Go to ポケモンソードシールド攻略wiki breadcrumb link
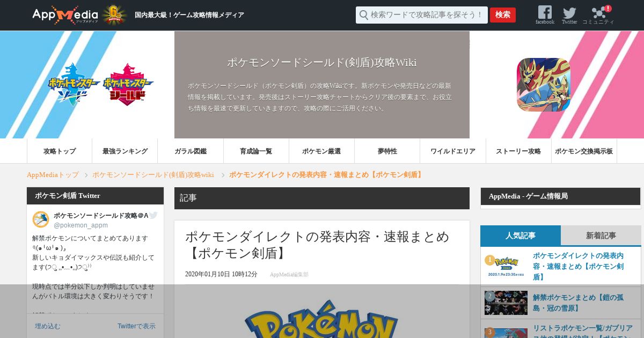Screen dimensions: 644x338 (153, 175)
